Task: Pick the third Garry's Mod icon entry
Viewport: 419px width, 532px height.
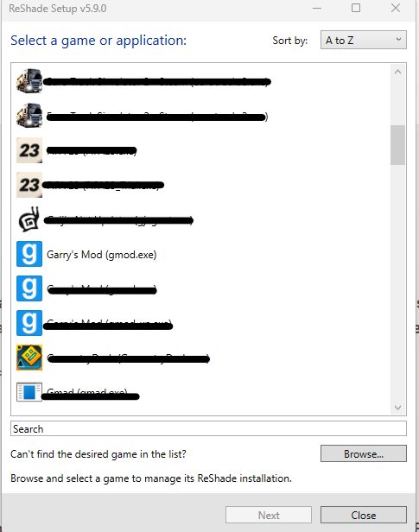Action: tap(29, 323)
